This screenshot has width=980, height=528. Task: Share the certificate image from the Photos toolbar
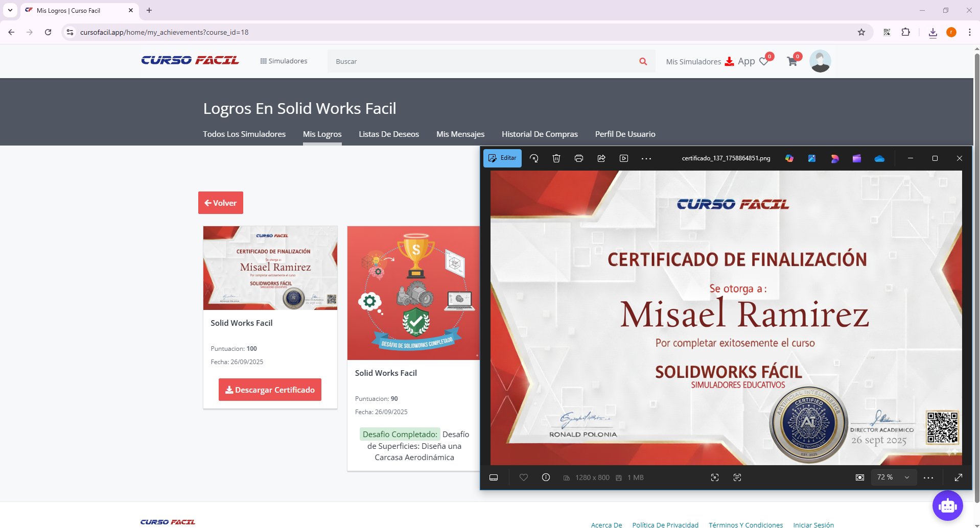(601, 158)
